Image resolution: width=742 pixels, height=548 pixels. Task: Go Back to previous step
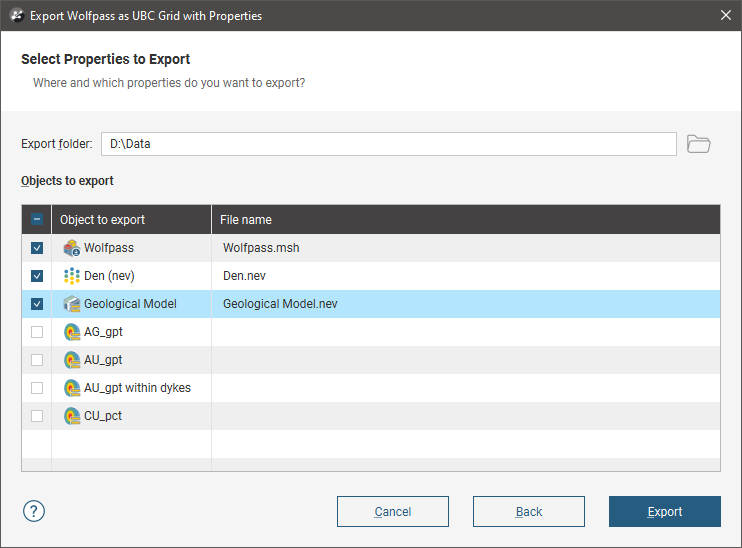coord(528,511)
